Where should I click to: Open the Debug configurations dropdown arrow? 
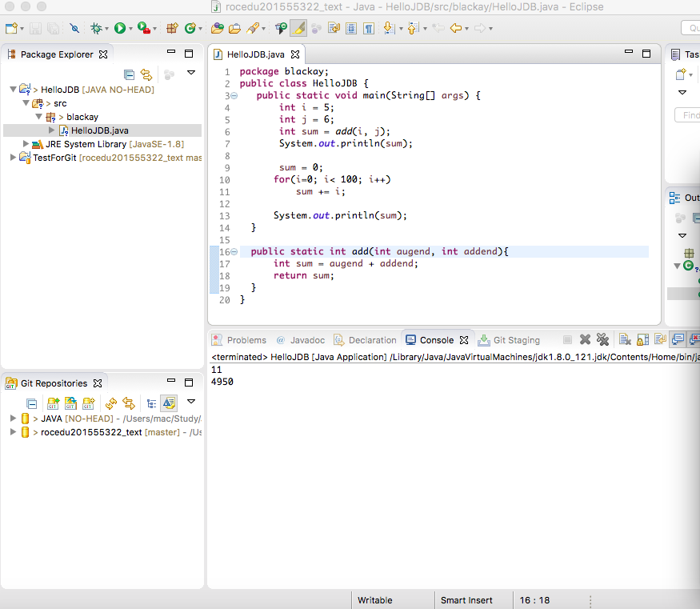click(106, 29)
